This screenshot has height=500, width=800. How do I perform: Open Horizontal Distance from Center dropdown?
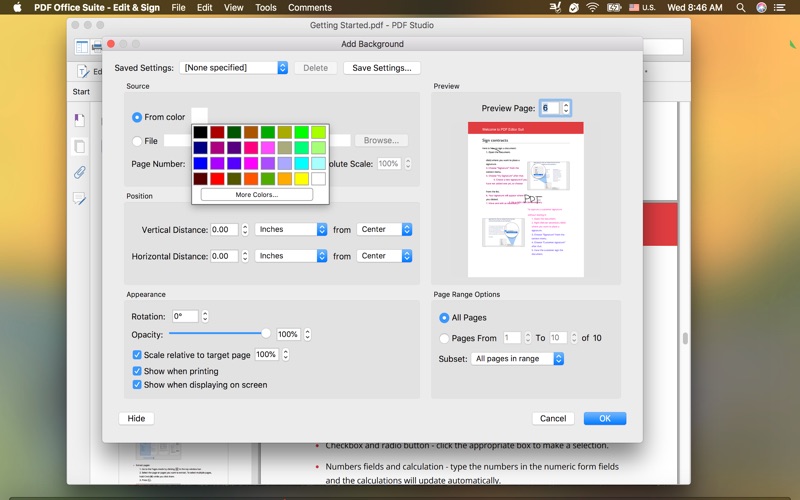(x=384, y=256)
